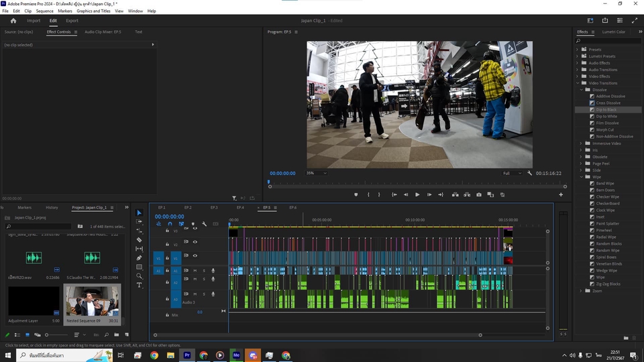Screen dimensions: 644x362
Task: Pick the Track Select Forward tool
Action: pos(140,222)
